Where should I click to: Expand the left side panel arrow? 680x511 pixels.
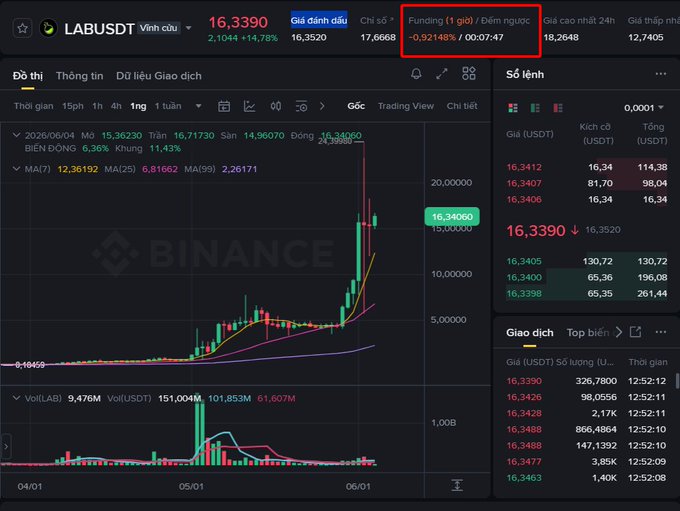[x=6, y=446]
